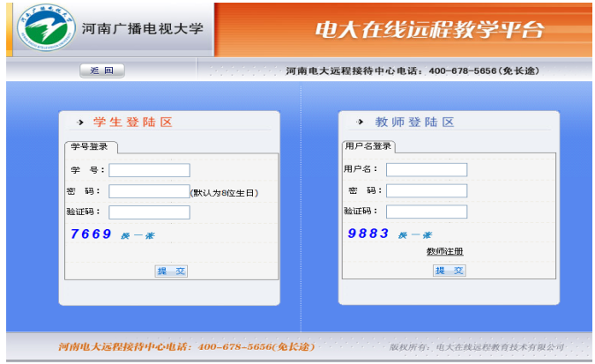The image size is (595, 364).
Task: Click the orange footer hotline text
Action: (x=186, y=346)
